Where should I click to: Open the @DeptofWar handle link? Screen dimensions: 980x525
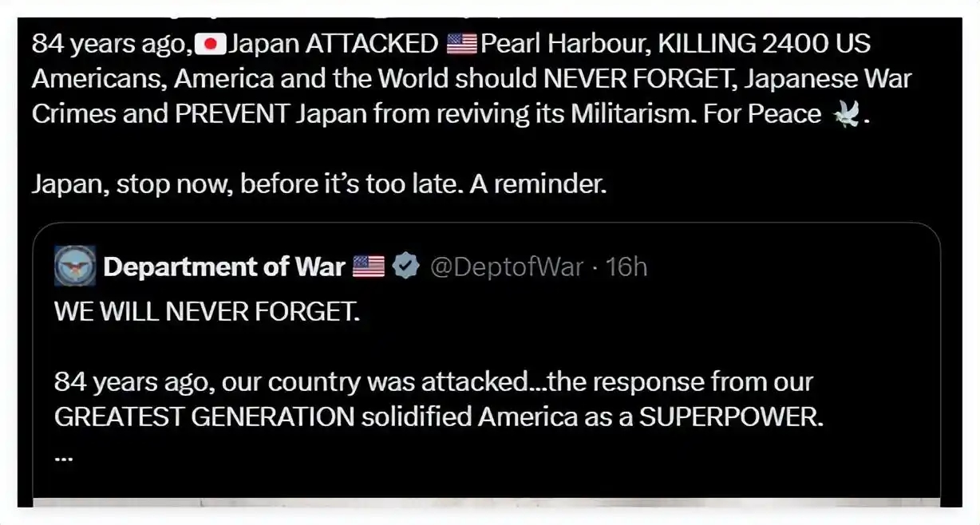(x=506, y=266)
